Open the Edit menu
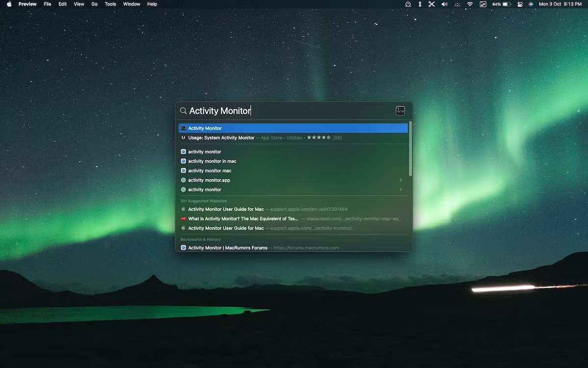Viewport: 588px width, 368px height. [x=63, y=4]
